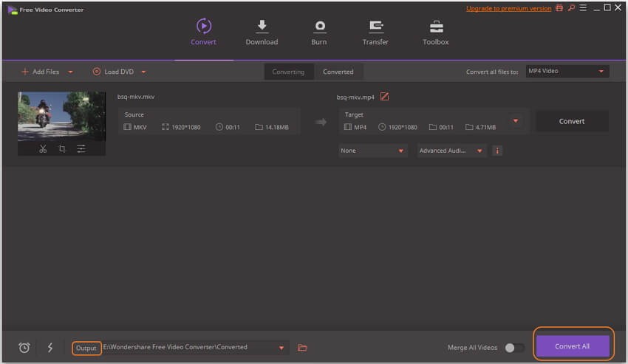Image resolution: width=628 pixels, height=364 pixels.
Task: Toggle the Merge All Videos switch
Action: click(514, 348)
